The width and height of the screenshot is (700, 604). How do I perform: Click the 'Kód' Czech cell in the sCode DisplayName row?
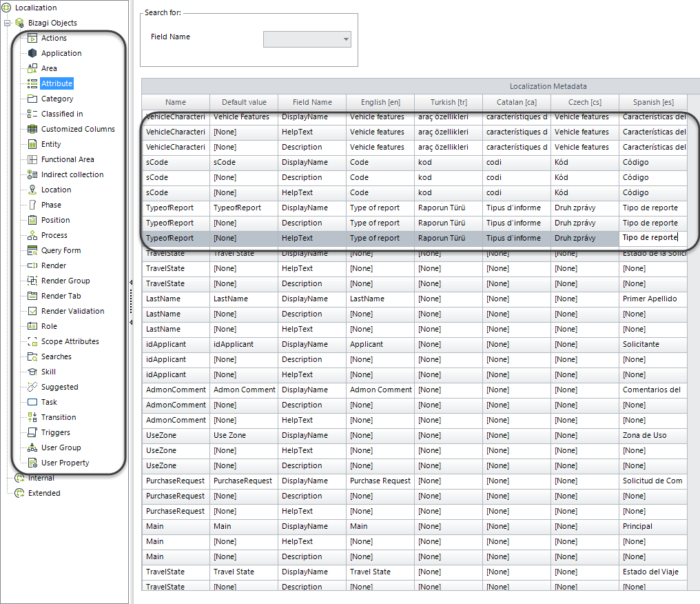585,162
